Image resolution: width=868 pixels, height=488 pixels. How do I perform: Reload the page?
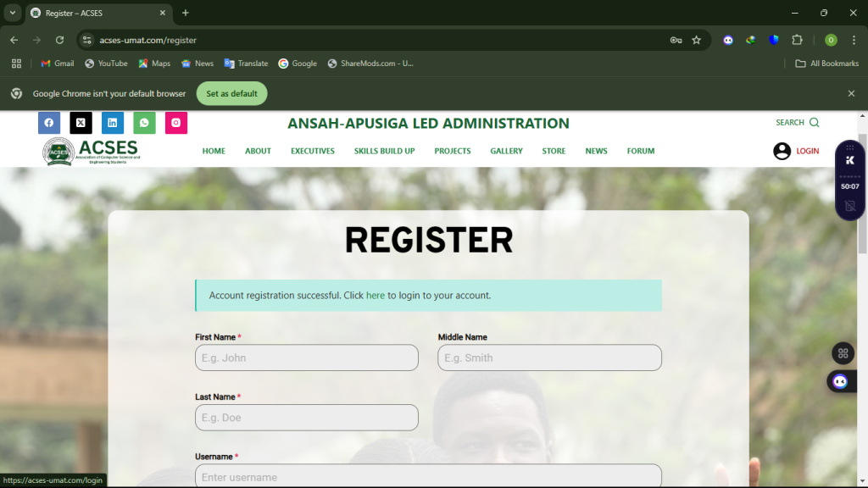click(60, 40)
